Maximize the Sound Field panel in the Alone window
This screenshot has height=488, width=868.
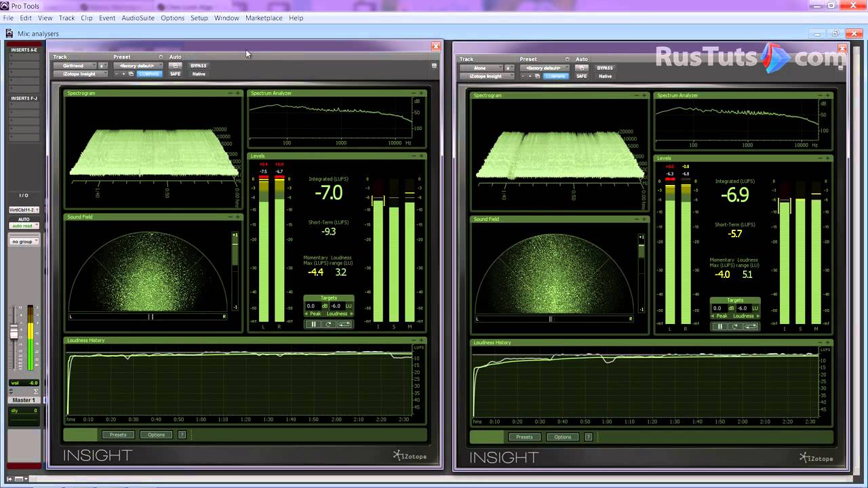645,220
